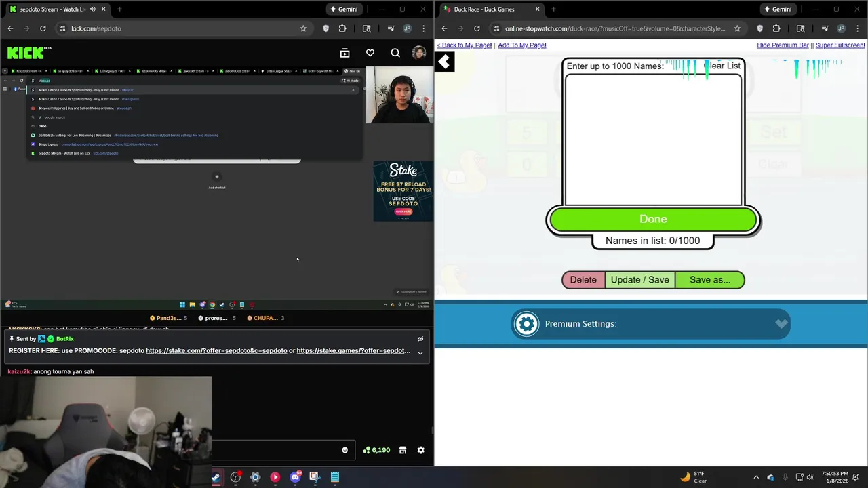Viewport: 868px width, 488px height.
Task: Open the Premium Settings gear icon
Action: coord(526,324)
